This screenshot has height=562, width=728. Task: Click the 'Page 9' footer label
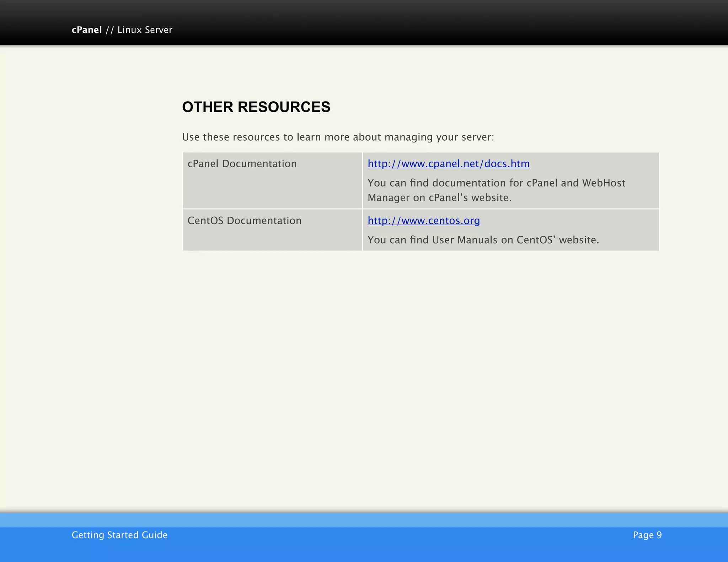click(647, 535)
